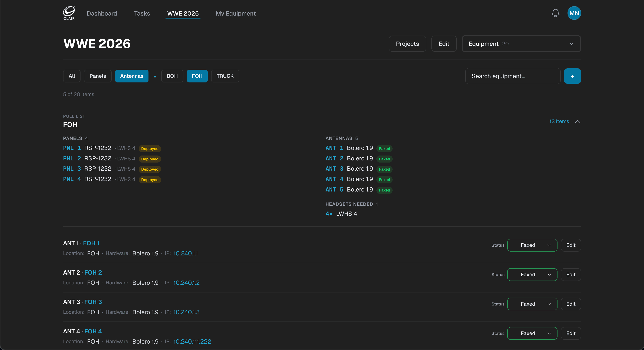Screen dimensions: 644x350
Task: Open the Equipment 20 dropdown
Action: pyautogui.click(x=521, y=44)
